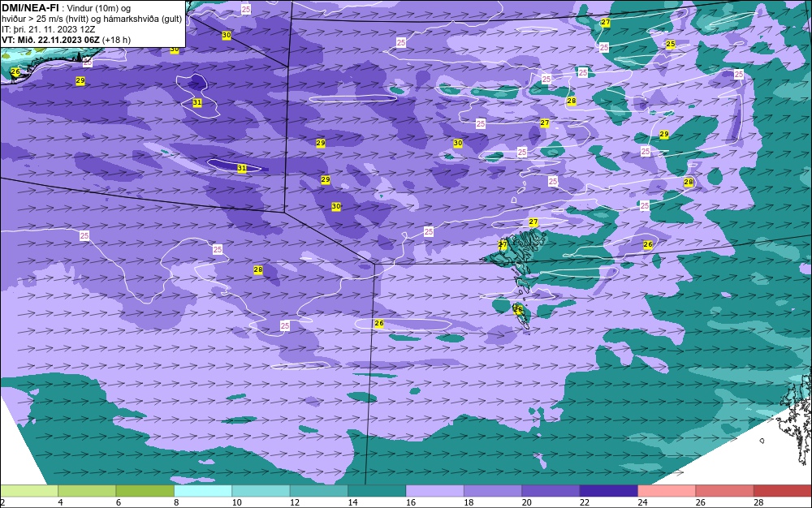812x508 pixels.
Task: Click the 'DMI/NEA-FI' title text
Action: tap(30, 8)
